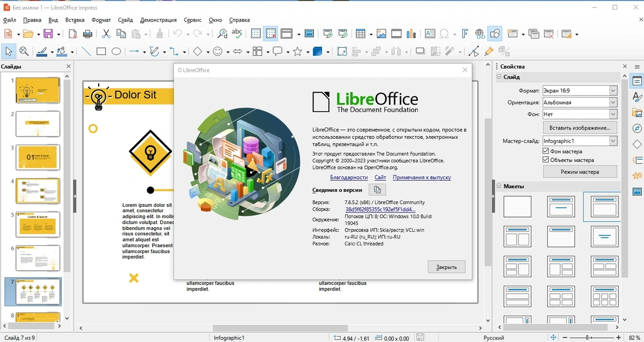Select the Zoom & Pan tool
Image resolution: width=644 pixels, height=342 pixels.
pyautogui.click(x=24, y=51)
